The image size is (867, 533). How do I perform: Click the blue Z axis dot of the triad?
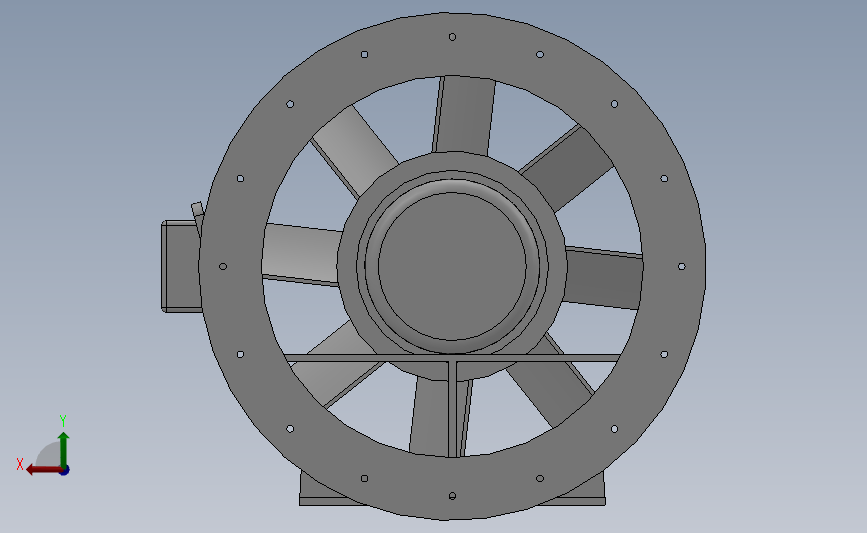(x=64, y=471)
